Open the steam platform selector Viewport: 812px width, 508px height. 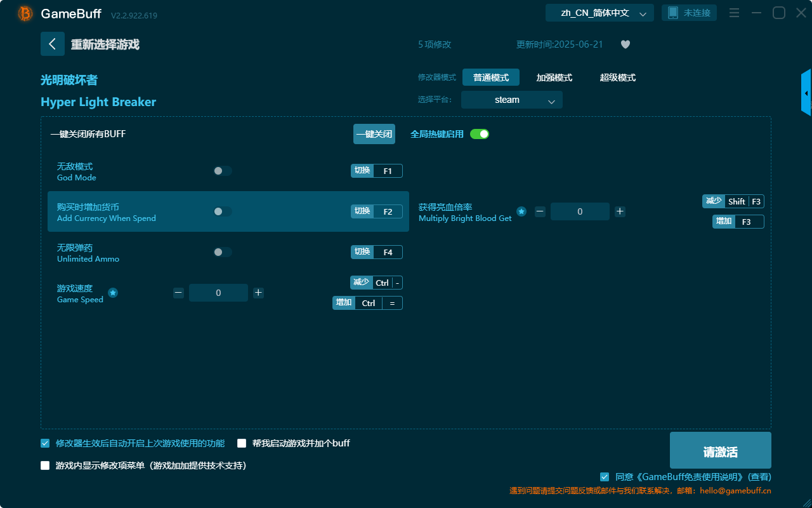point(511,100)
